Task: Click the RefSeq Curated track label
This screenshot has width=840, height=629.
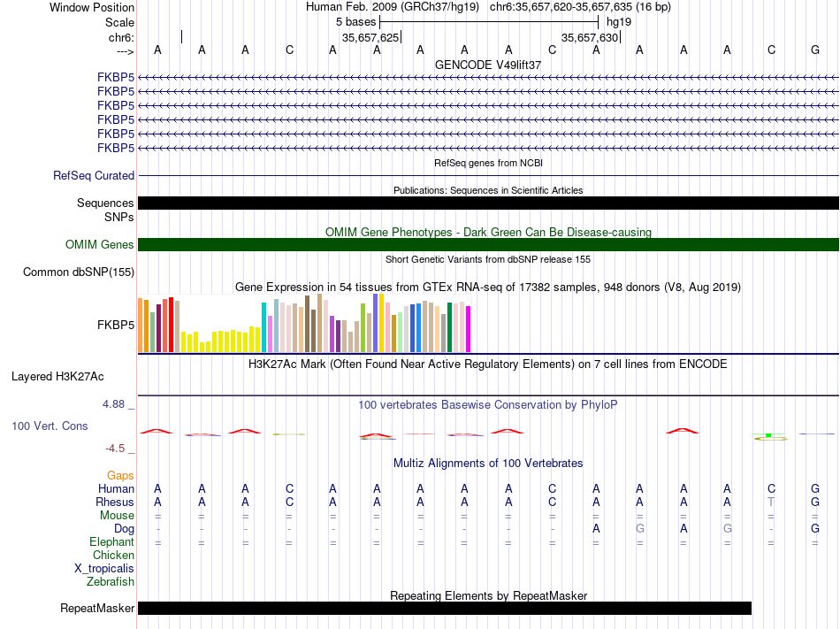Action: (x=94, y=176)
